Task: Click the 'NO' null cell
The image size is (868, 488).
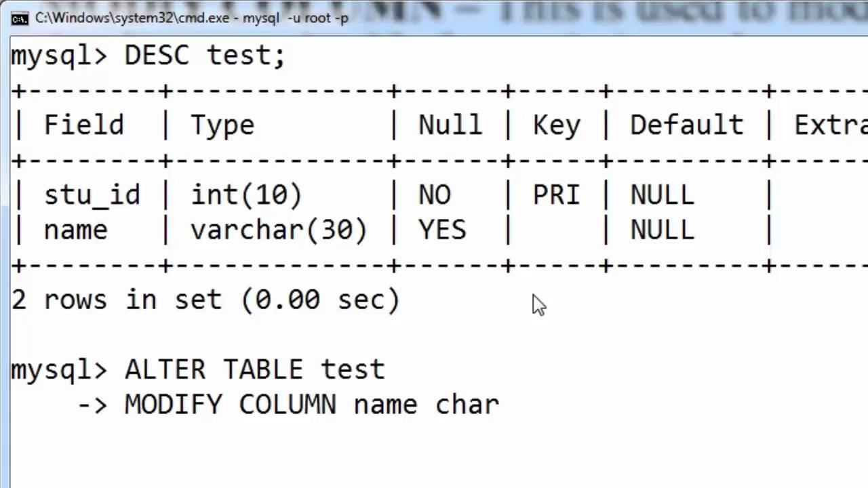Action: (x=435, y=196)
